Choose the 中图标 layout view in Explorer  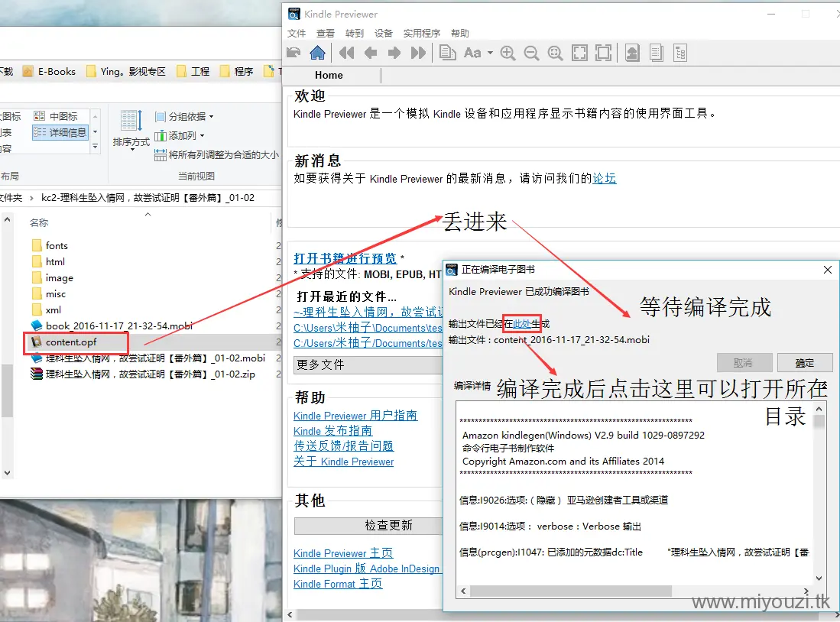coord(56,116)
